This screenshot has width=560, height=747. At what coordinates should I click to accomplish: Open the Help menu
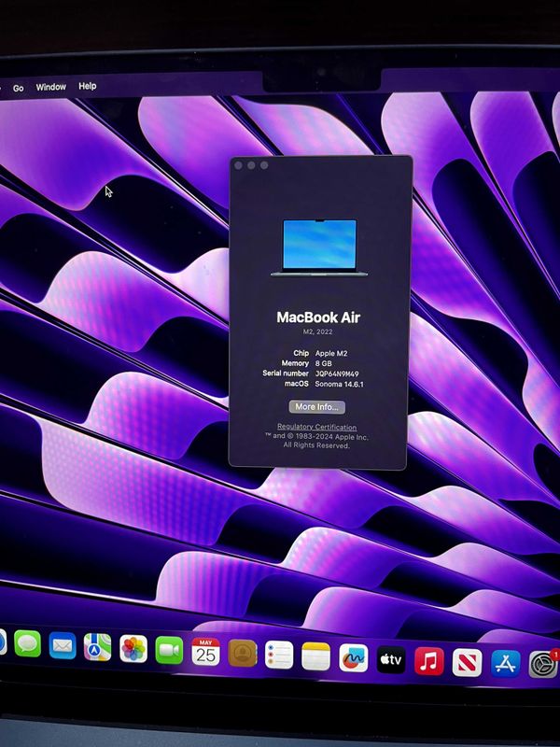tap(88, 86)
